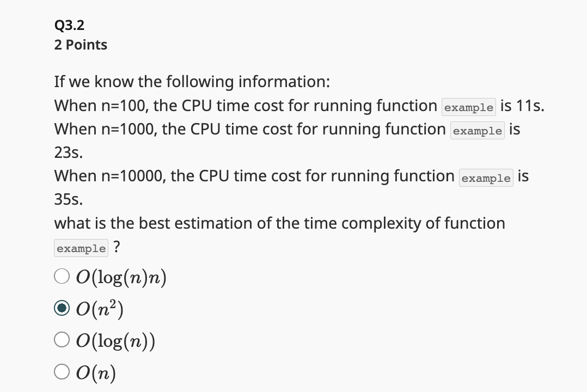
Task: Click the sentence mentioning n=100 and 11s
Action: pos(245,106)
